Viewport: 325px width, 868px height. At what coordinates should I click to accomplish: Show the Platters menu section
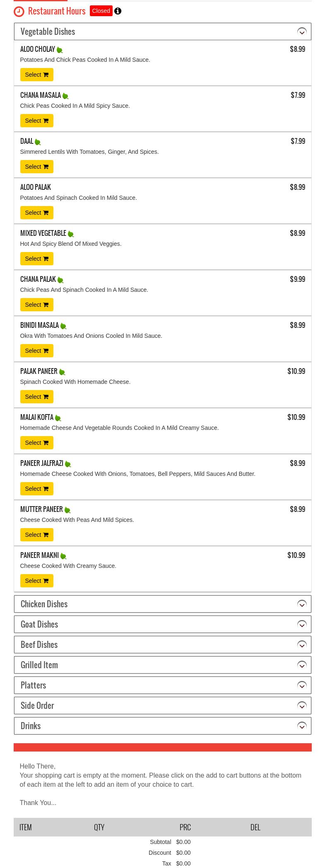click(x=302, y=686)
